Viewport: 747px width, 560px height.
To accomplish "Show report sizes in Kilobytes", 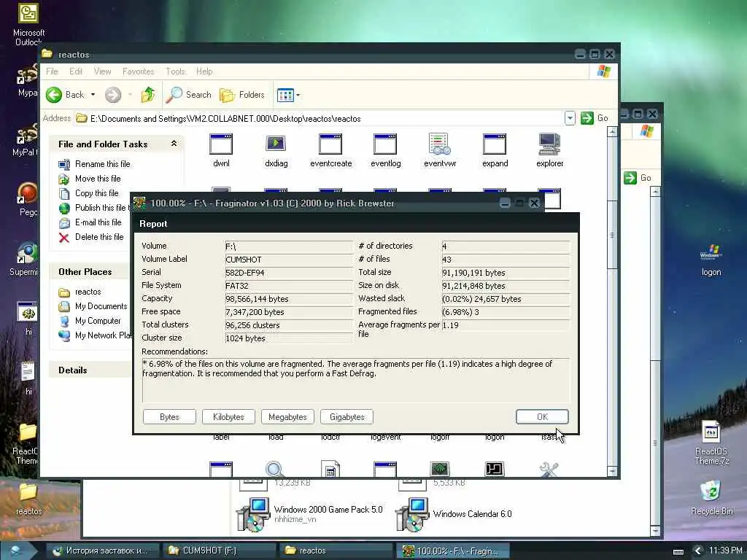I will [228, 417].
